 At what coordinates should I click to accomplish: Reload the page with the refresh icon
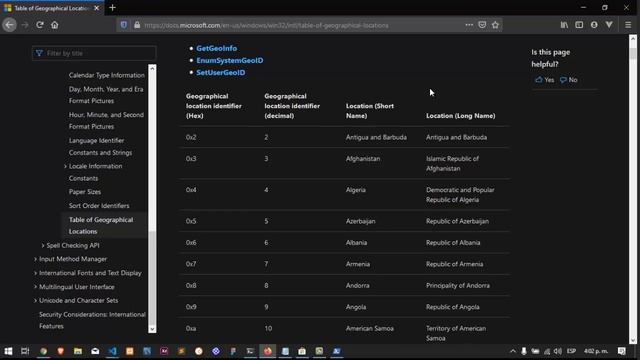(x=40, y=25)
